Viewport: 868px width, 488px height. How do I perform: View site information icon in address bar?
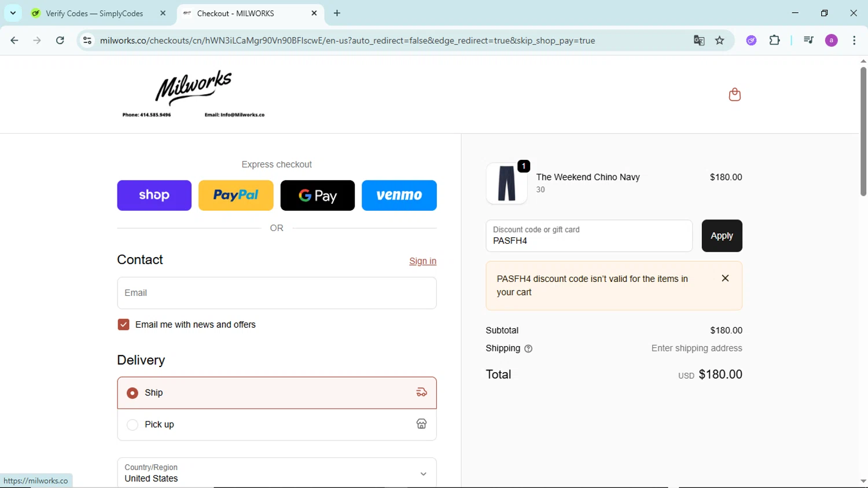(87, 41)
